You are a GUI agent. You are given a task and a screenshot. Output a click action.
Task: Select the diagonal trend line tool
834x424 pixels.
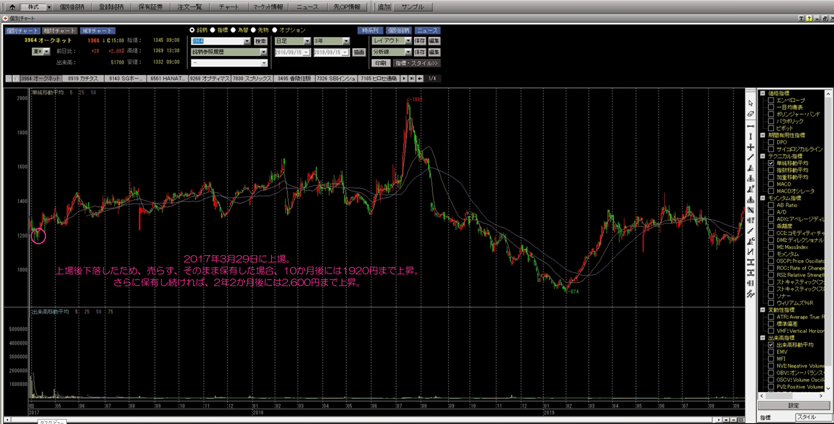point(750,158)
